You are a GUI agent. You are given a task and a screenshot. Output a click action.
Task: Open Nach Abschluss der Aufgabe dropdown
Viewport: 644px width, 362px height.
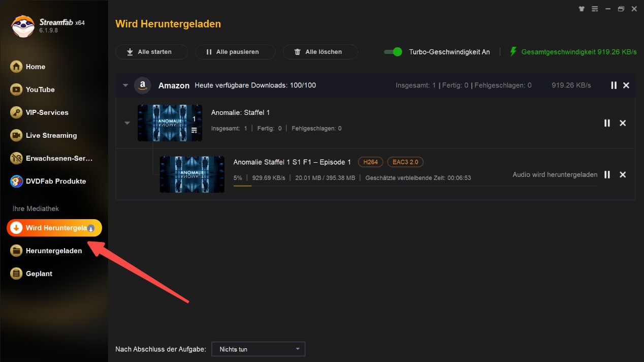point(258,349)
